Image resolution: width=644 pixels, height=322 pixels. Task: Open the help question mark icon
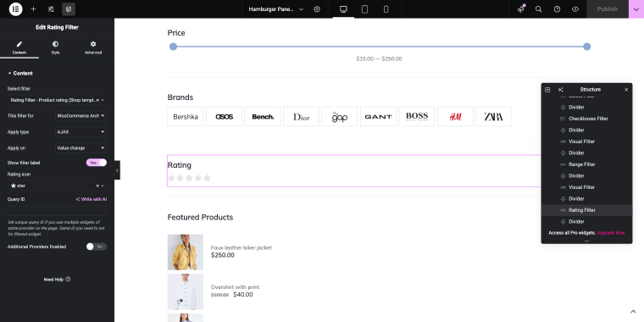point(557,9)
